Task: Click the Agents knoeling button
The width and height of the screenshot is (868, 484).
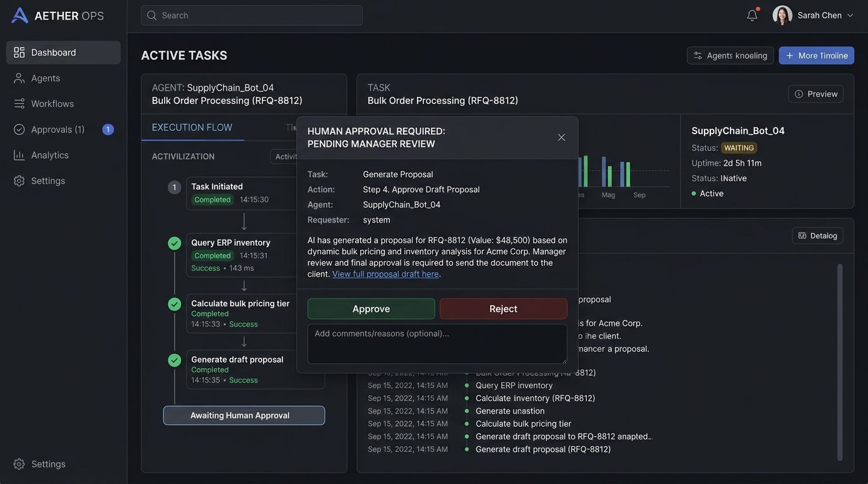Action: 730,55
